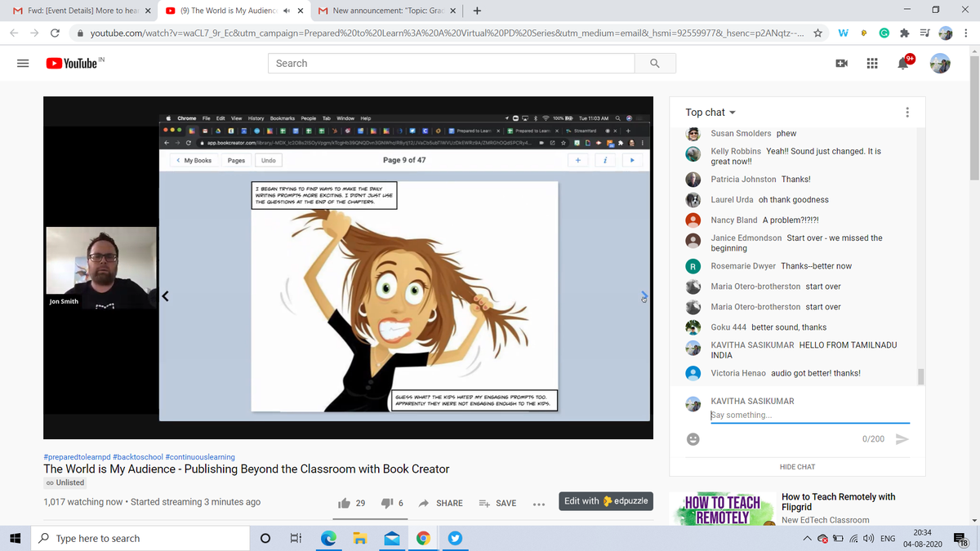The width and height of the screenshot is (980, 551).
Task: Click the Unlisted video badge
Action: [65, 482]
